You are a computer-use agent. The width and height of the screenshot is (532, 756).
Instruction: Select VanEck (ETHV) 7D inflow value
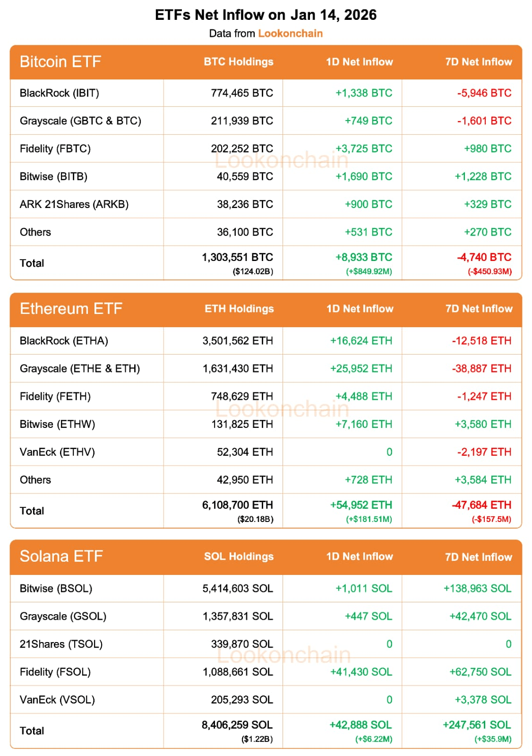(x=484, y=452)
